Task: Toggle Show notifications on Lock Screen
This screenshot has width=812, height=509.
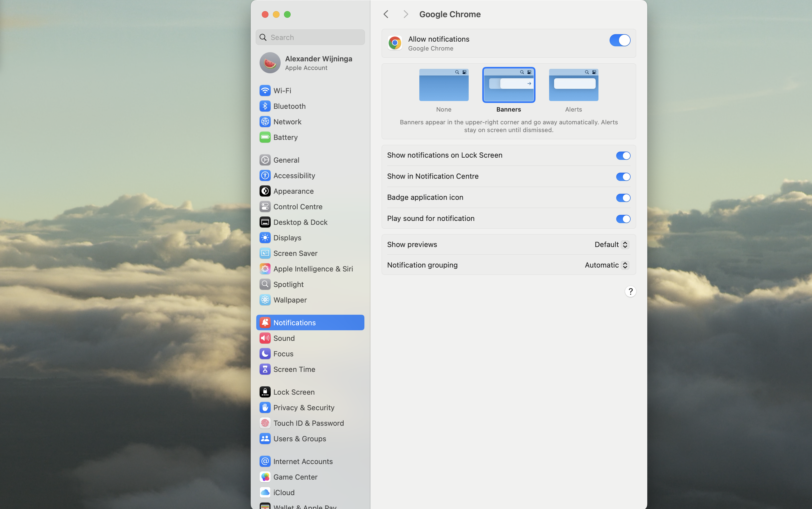Action: (x=623, y=155)
